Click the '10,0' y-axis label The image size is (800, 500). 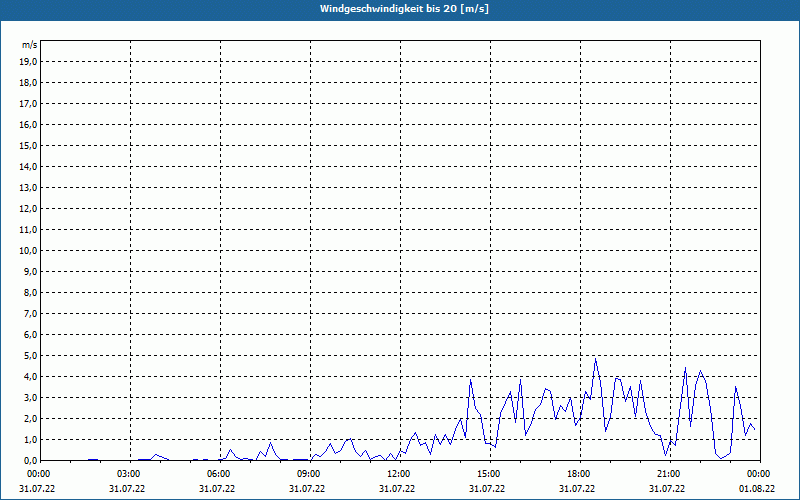click(28, 250)
